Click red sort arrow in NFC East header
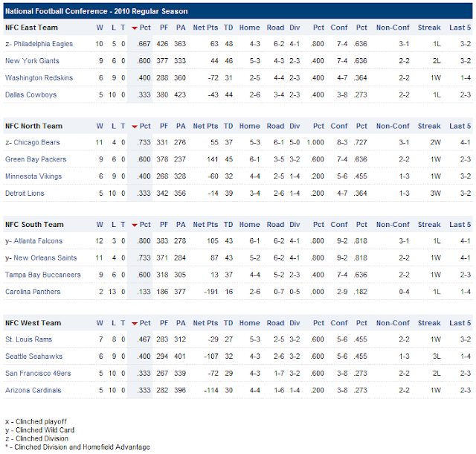Image resolution: width=476 pixels, height=454 pixels. coord(135,28)
